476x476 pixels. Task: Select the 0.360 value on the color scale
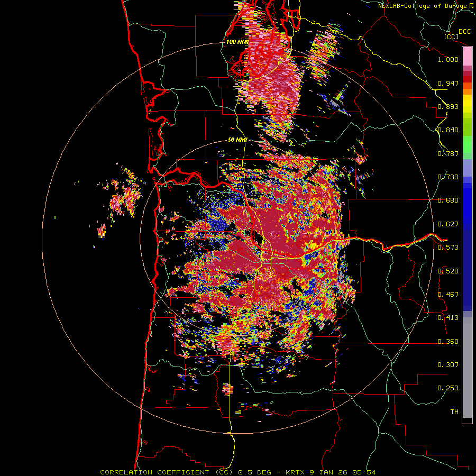coord(448,342)
